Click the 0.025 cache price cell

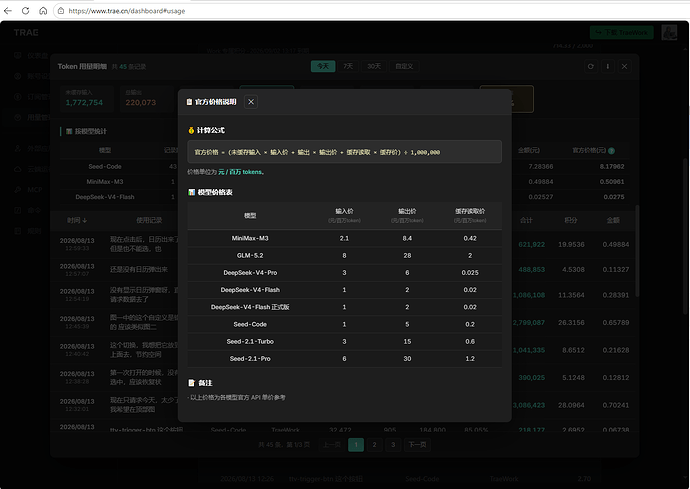point(470,272)
